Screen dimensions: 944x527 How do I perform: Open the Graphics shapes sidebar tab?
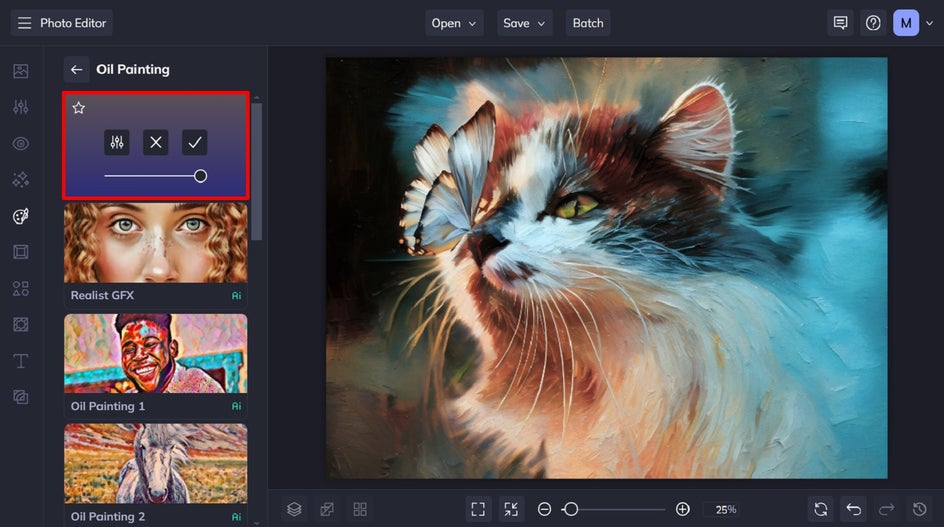click(20, 288)
